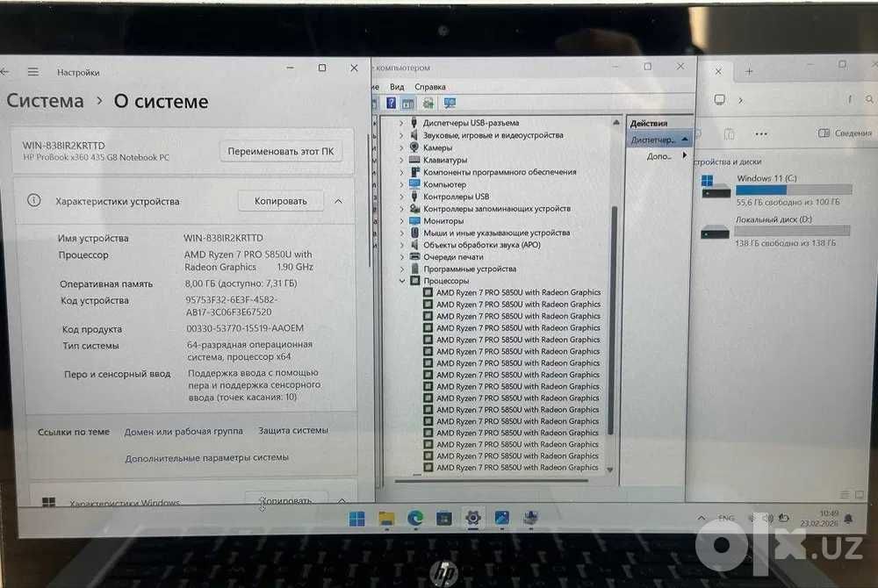The width and height of the screenshot is (878, 588).
Task: Open the Локальный диск (D:) drive
Action: pyautogui.click(x=775, y=231)
